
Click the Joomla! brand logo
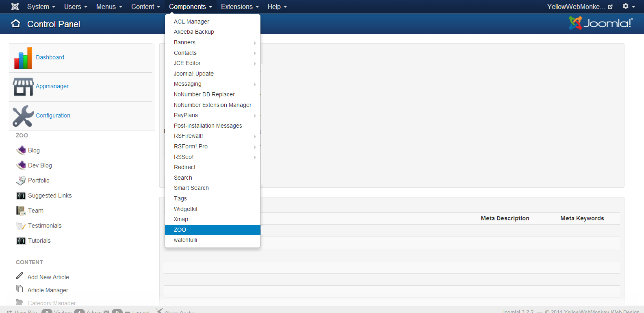point(601,23)
